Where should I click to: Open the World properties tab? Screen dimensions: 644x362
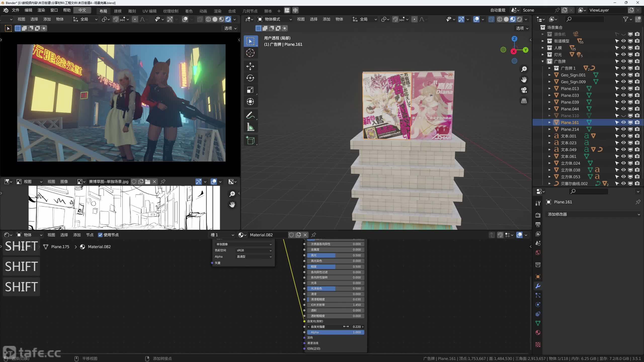tap(538, 253)
